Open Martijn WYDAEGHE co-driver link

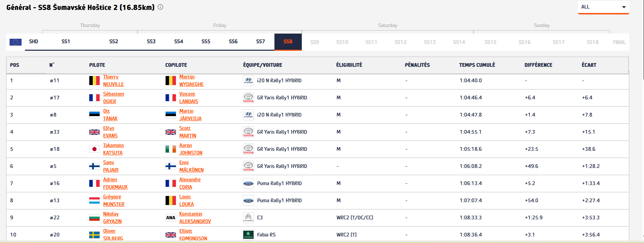click(x=191, y=81)
